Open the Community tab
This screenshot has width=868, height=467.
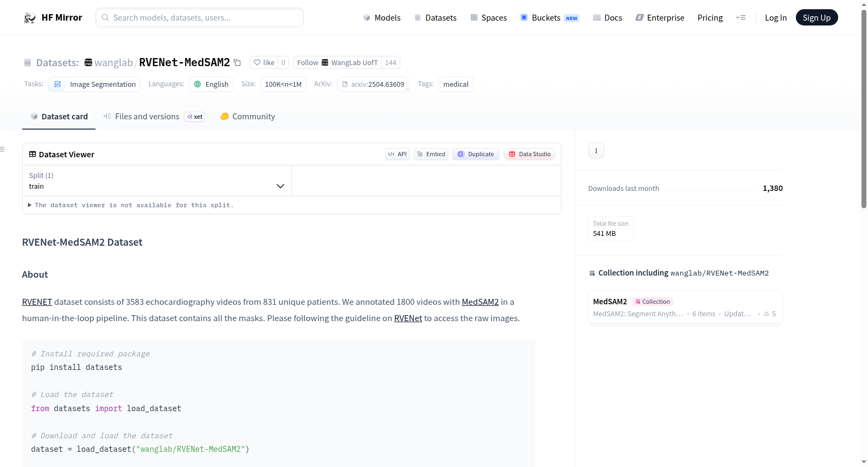pyautogui.click(x=247, y=117)
